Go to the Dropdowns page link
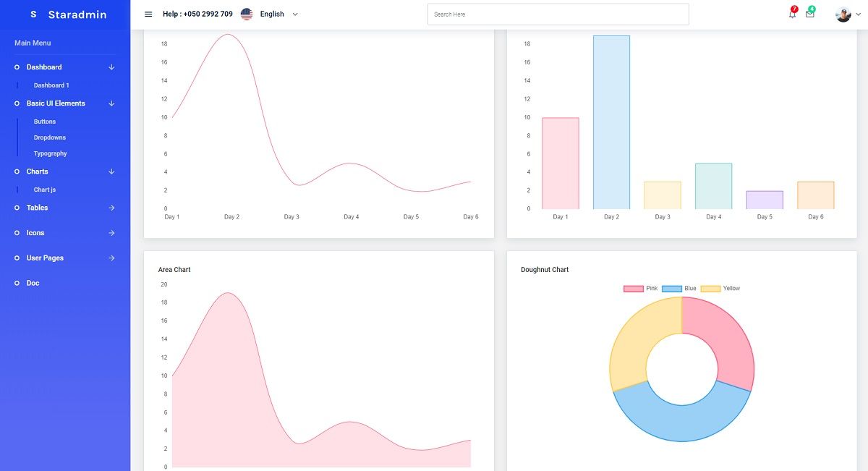Image resolution: width=868 pixels, height=471 pixels. coord(50,137)
